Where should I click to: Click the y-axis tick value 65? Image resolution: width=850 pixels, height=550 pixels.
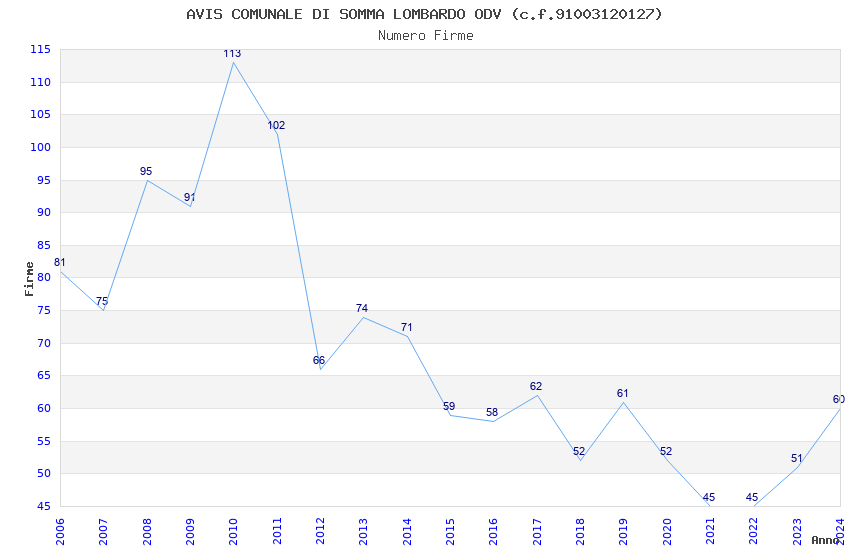[43, 376]
